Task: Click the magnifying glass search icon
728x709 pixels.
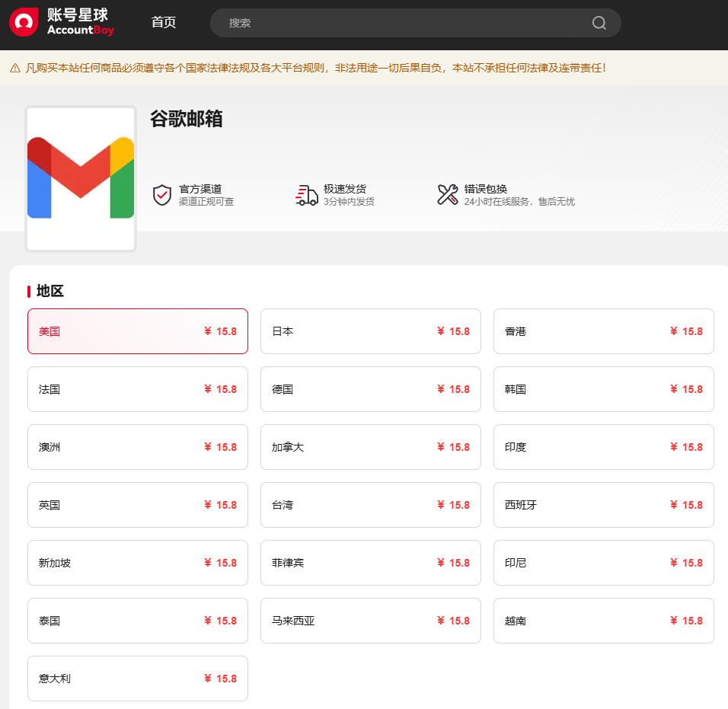Action: [x=599, y=23]
